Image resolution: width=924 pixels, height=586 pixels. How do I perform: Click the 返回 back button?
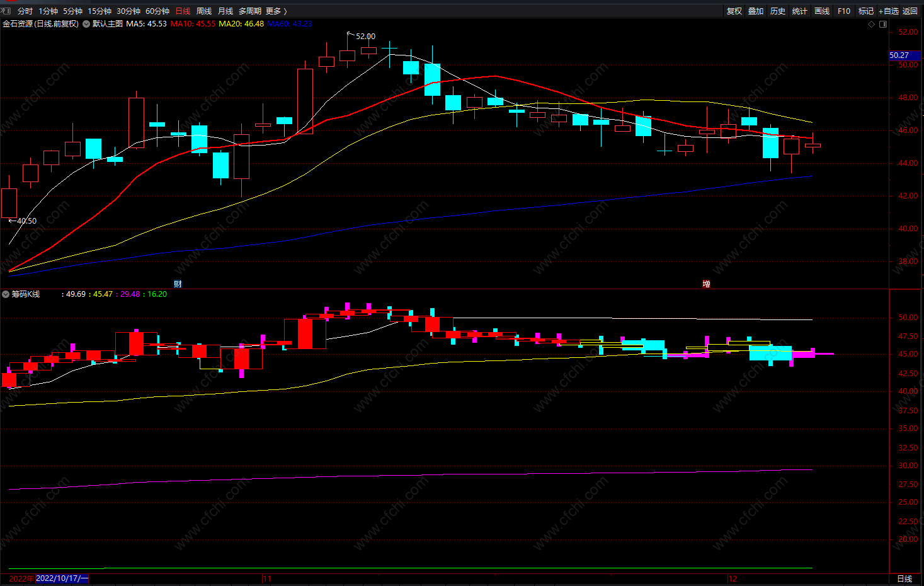point(910,11)
